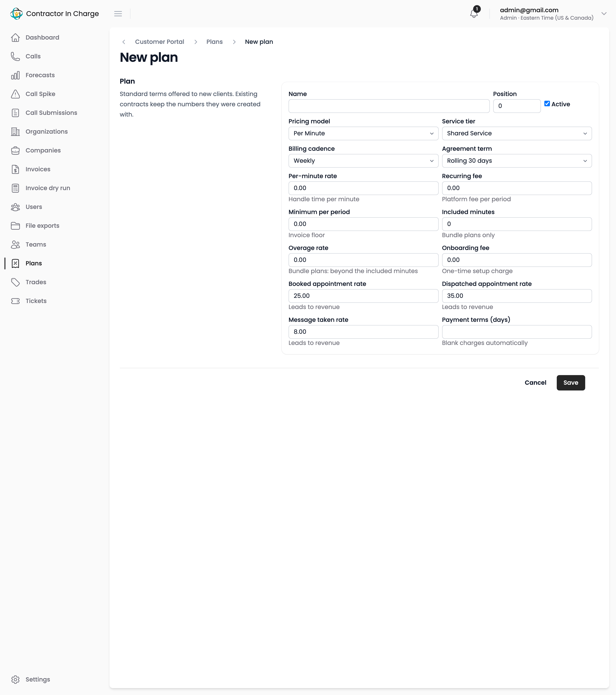Viewport: 616px width, 695px height.
Task: Toggle the sidebar hamburger menu
Action: (118, 14)
